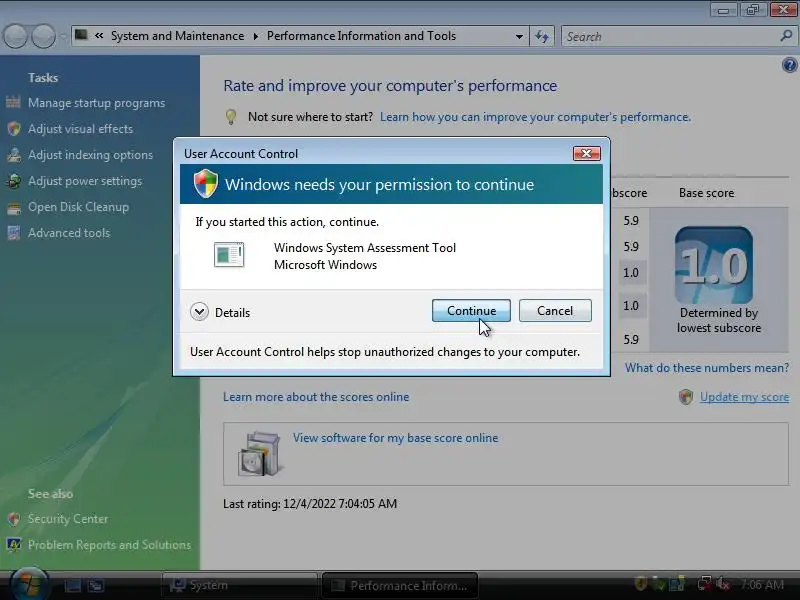This screenshot has height=600, width=800.
Task: Open Manage startup programs
Action: pyautogui.click(x=96, y=103)
